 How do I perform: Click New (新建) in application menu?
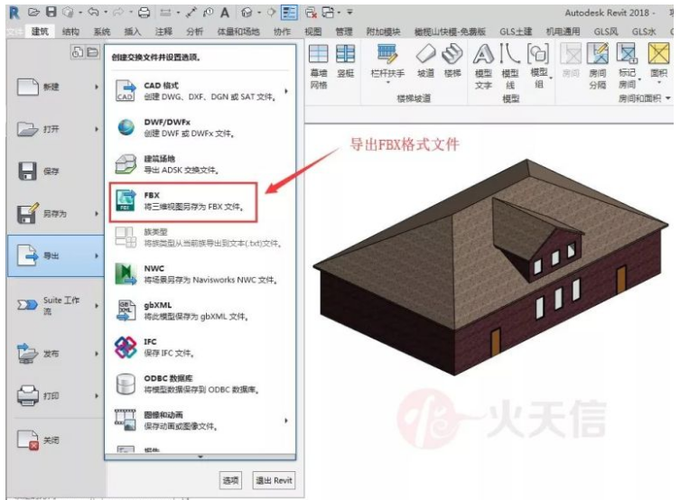point(56,87)
